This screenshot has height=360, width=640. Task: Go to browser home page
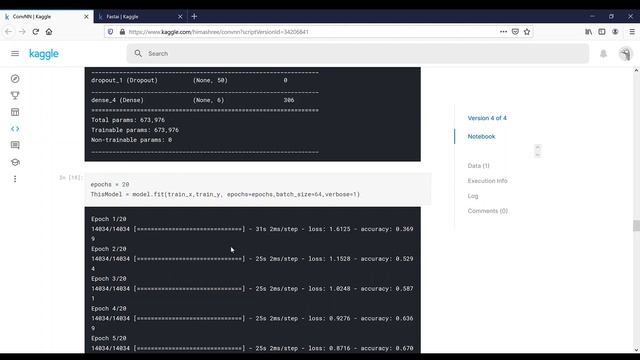pyautogui.click(x=49, y=31)
